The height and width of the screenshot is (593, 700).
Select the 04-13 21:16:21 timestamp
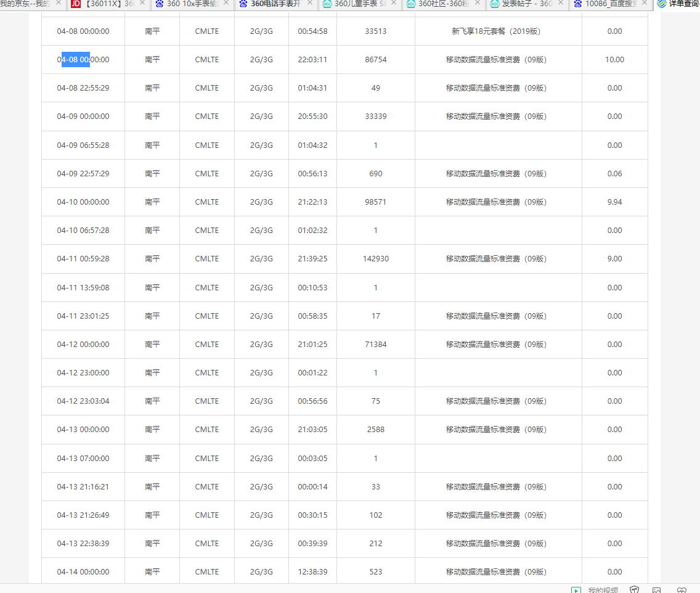83,487
